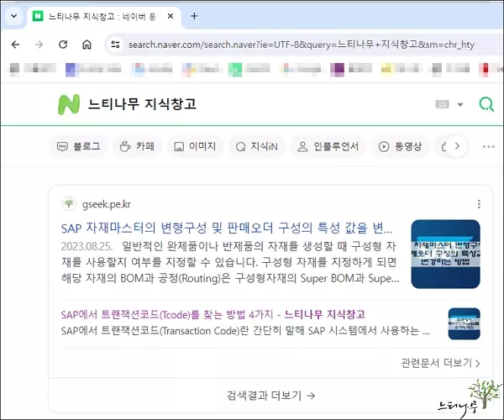Image resolution: width=504 pixels, height=420 pixels.
Task: Expand the search box dropdown arrow
Action: click(460, 104)
